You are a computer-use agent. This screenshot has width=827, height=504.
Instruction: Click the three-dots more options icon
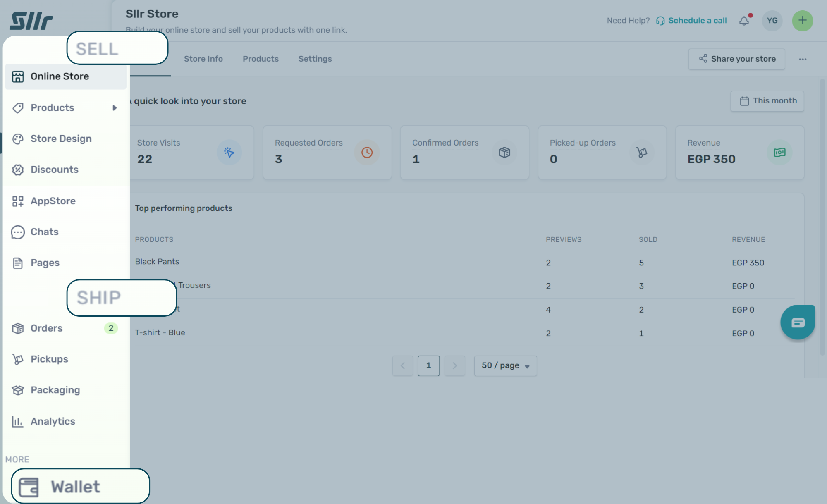(803, 59)
